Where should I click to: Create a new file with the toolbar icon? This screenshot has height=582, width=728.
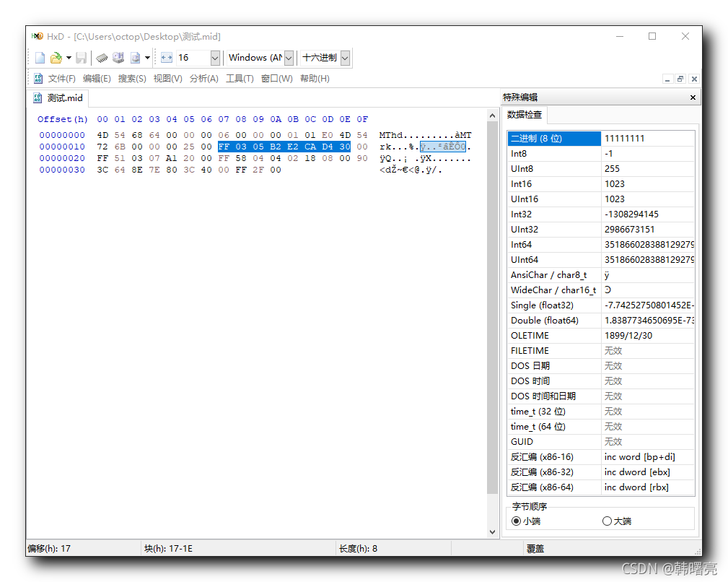[40, 58]
